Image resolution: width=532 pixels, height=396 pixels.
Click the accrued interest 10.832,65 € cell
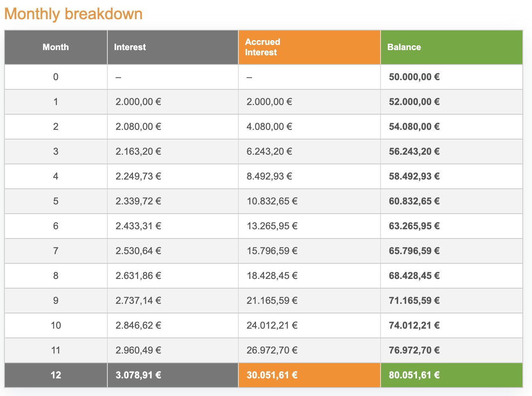pyautogui.click(x=272, y=201)
